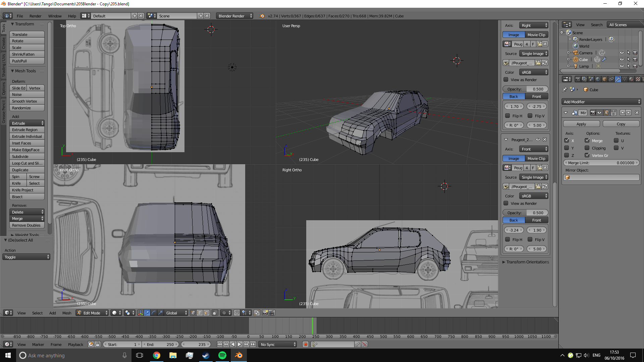Click the snap magnet icon
Image resolution: width=644 pixels, height=362 pixels.
pyautogui.click(x=237, y=313)
